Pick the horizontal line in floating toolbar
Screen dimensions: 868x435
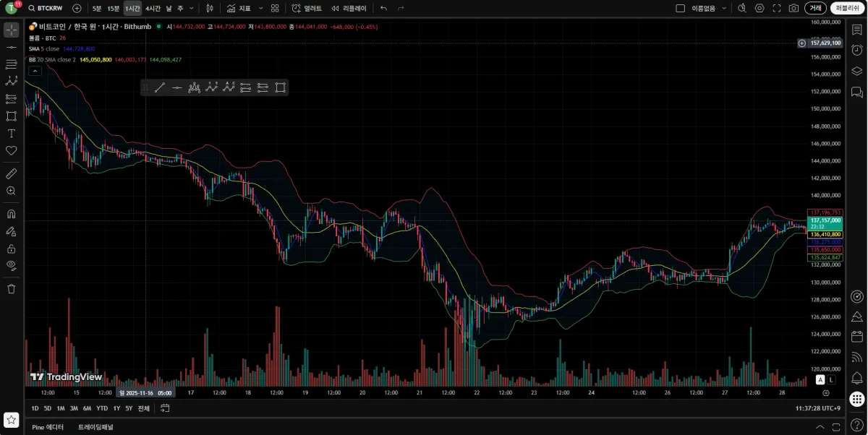177,87
